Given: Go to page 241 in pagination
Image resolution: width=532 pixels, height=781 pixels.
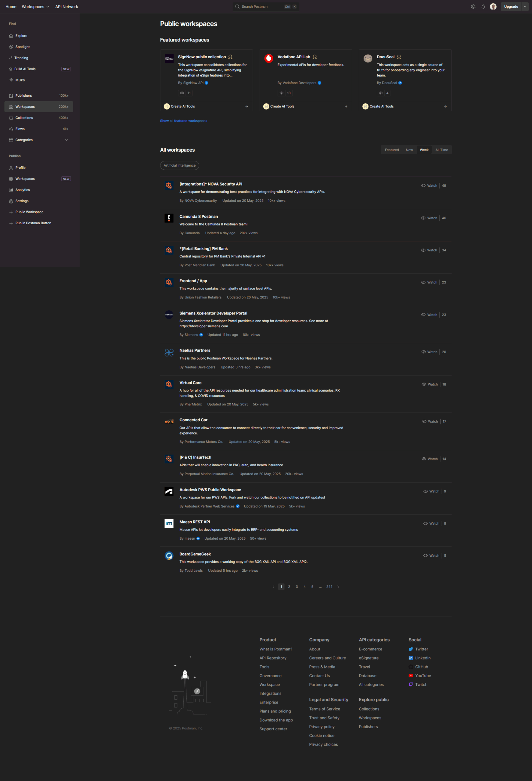Looking at the screenshot, I should point(329,587).
